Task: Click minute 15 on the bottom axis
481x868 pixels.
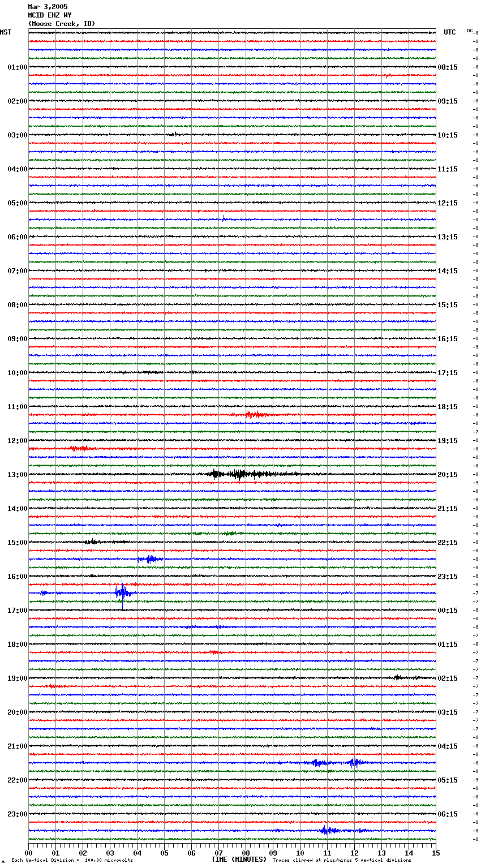Action: tap(436, 853)
